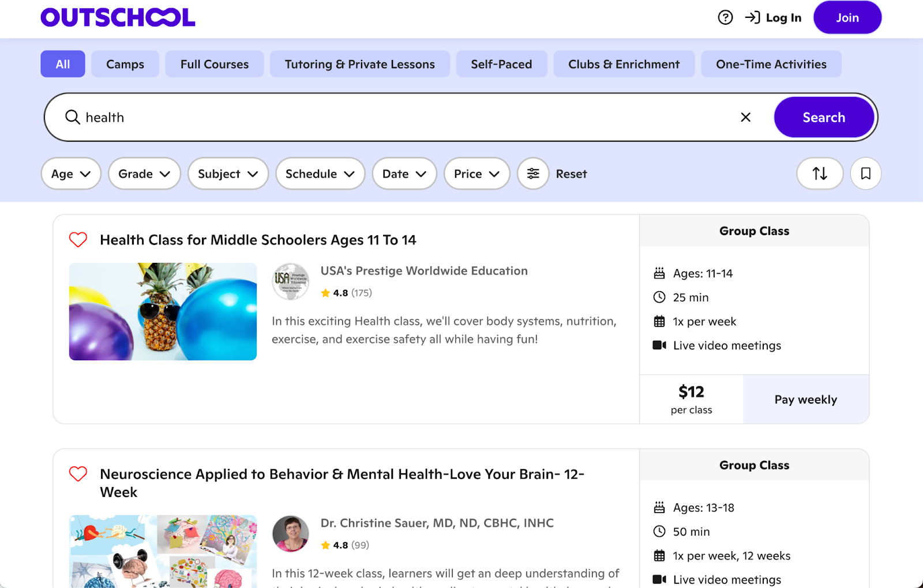The height and width of the screenshot is (588, 923).
Task: Click the 1x per week schedule detail
Action: tap(695, 322)
